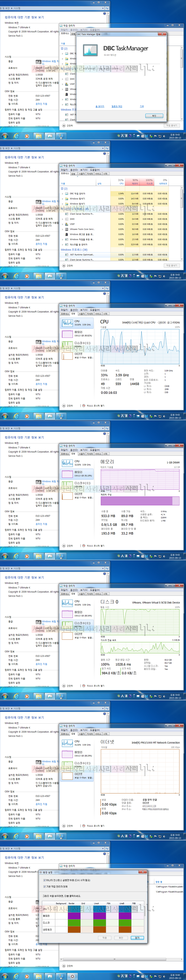Expand 데스크톱 창 관리자 row in CPU-column process list
The width and height of the screenshot is (186, 980).
coord(63,245)
